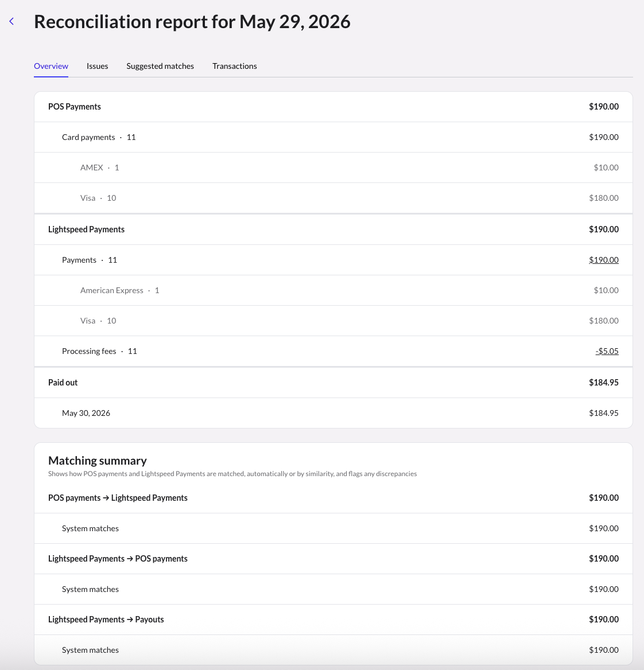Screen dimensions: 644x670
Task: Click the 'POS Payments' section heading
Action: point(75,106)
